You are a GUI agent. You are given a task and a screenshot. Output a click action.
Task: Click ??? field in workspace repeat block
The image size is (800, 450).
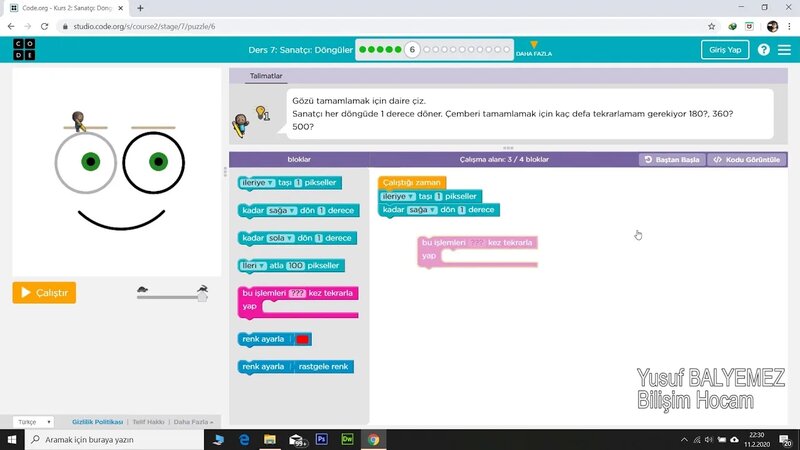click(x=477, y=242)
